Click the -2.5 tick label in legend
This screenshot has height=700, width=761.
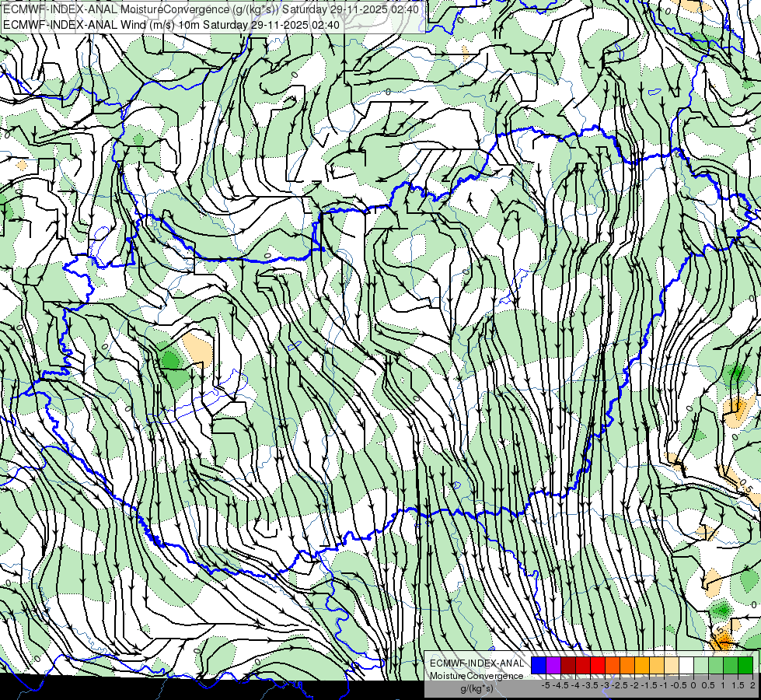[x=620, y=685]
